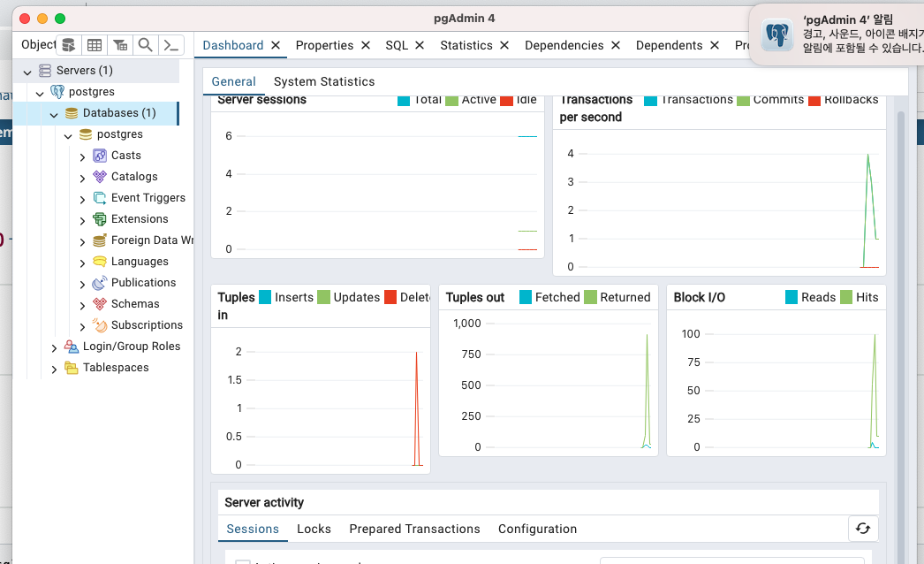The height and width of the screenshot is (564, 924).
Task: Click the pgAdmin 4 notification icon
Action: pyautogui.click(x=776, y=35)
